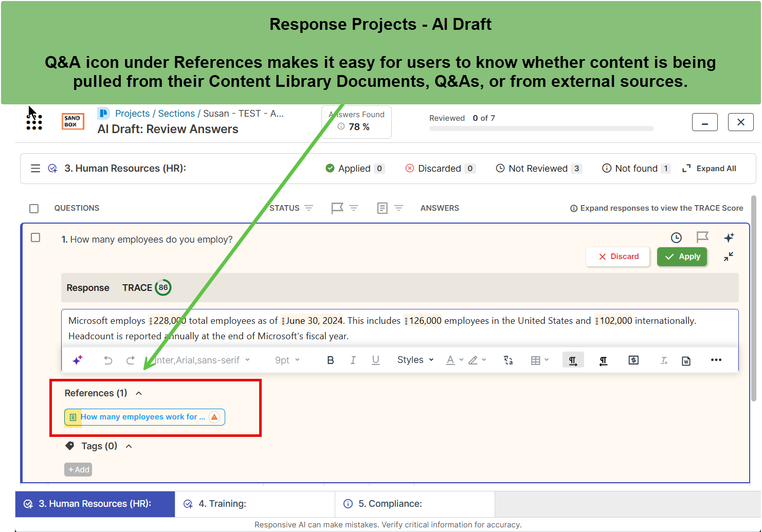The image size is (762, 532).
Task: Set right-to-left text direction
Action: pyautogui.click(x=604, y=360)
